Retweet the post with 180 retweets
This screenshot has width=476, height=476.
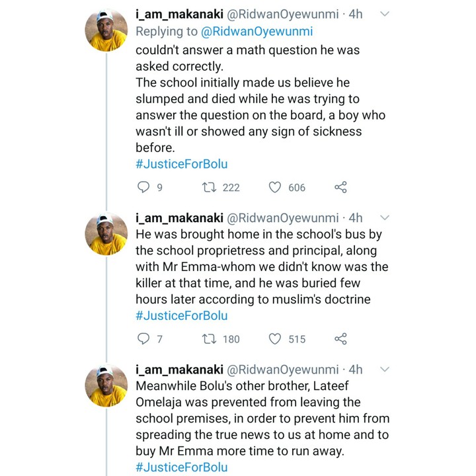209,338
